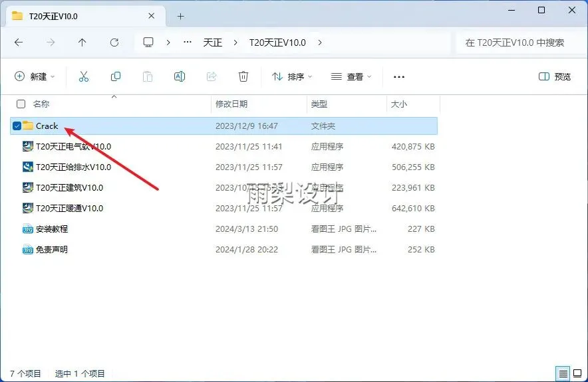This screenshot has width=588, height=382.
Task: Click T20天正电气软件 application icon
Action: coord(28,146)
